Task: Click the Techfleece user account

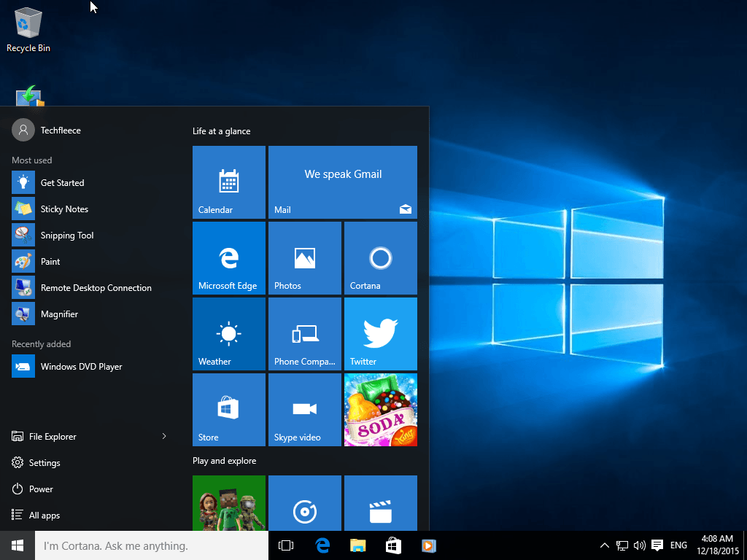Action: [46, 130]
